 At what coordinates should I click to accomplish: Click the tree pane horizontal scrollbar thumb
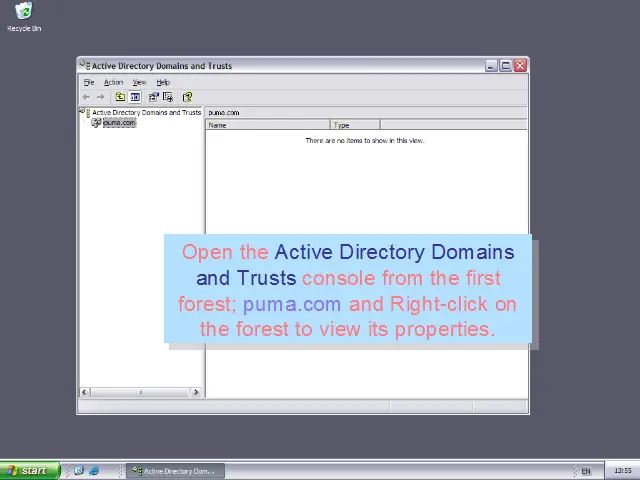(x=140, y=392)
